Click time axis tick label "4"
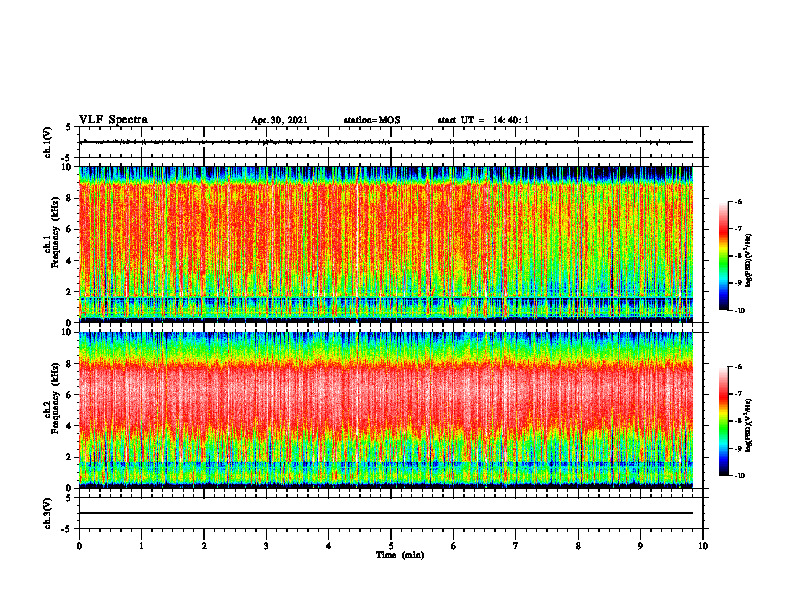792x612 pixels. pos(329,546)
